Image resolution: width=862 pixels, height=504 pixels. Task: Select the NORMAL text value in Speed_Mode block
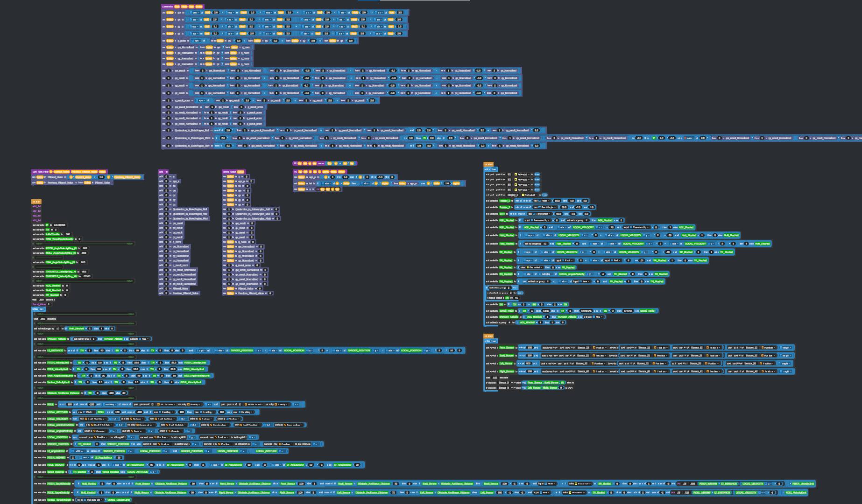[586, 311]
